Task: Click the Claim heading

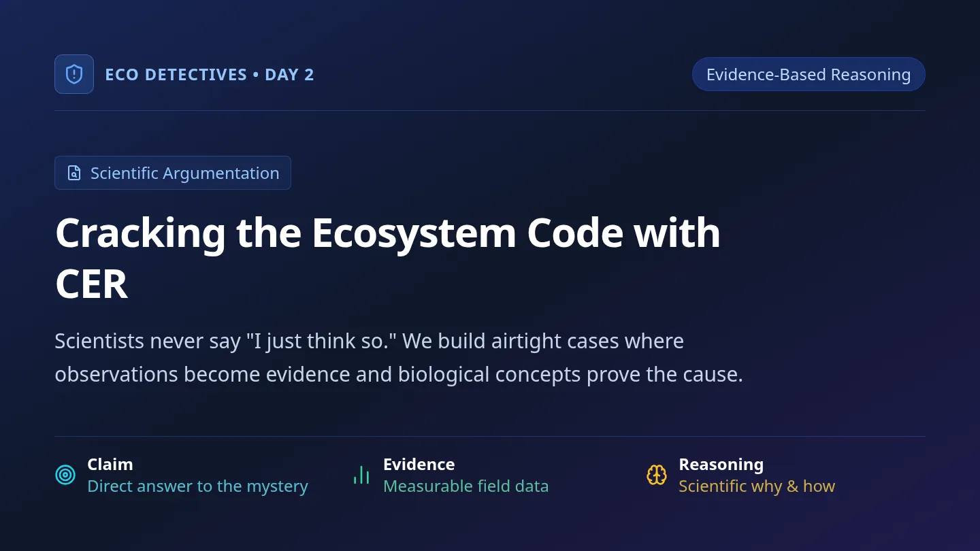Action: pos(110,465)
